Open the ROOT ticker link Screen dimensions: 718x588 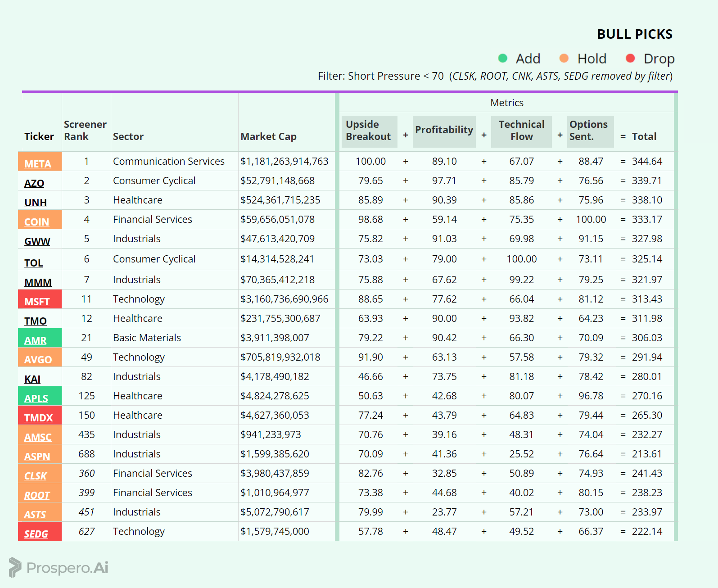pos(37,495)
